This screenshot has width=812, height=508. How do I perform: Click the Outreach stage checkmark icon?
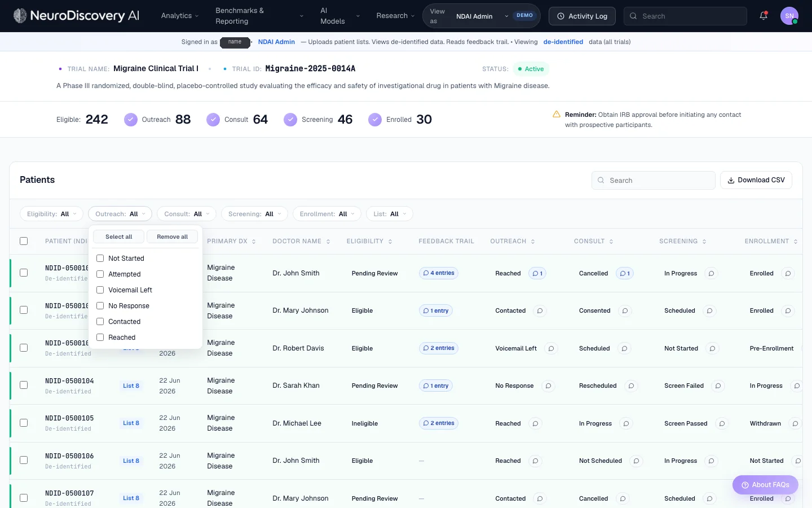coord(131,120)
